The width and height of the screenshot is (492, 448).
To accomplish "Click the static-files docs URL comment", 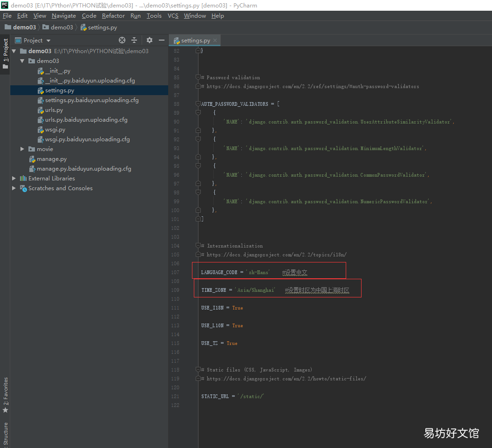I will tap(284, 379).
